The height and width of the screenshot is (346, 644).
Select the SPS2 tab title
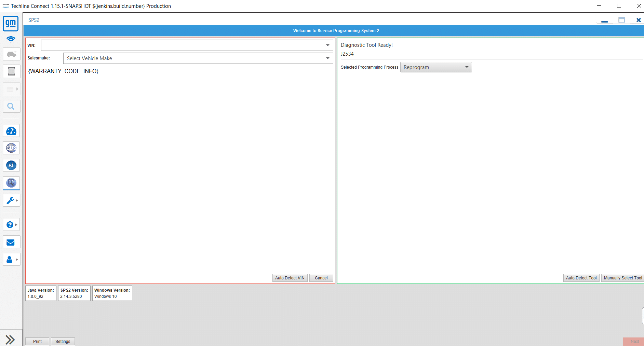[34, 20]
